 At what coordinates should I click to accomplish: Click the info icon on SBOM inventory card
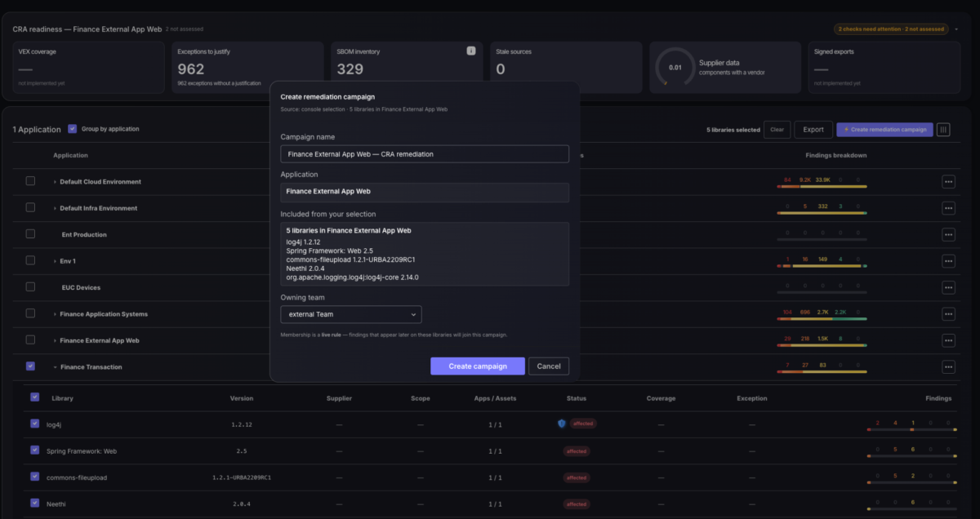coord(470,51)
